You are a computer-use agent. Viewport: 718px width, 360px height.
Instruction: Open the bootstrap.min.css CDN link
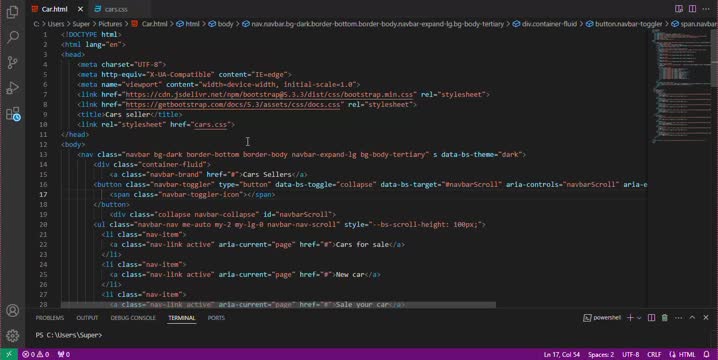[x=269, y=95]
